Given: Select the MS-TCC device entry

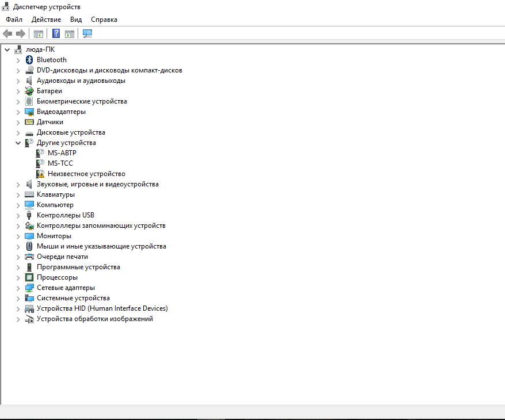Looking at the screenshot, I should tap(60, 163).
